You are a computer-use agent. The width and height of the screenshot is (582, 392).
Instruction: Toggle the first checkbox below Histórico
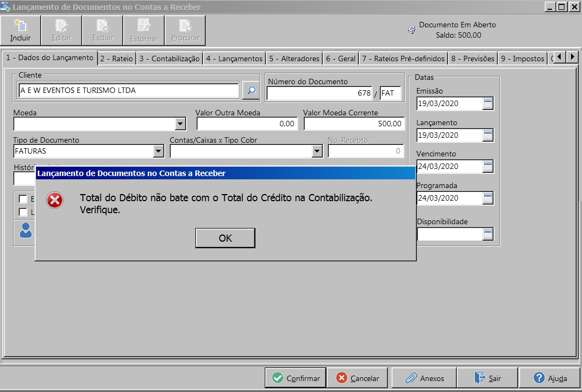tap(23, 199)
